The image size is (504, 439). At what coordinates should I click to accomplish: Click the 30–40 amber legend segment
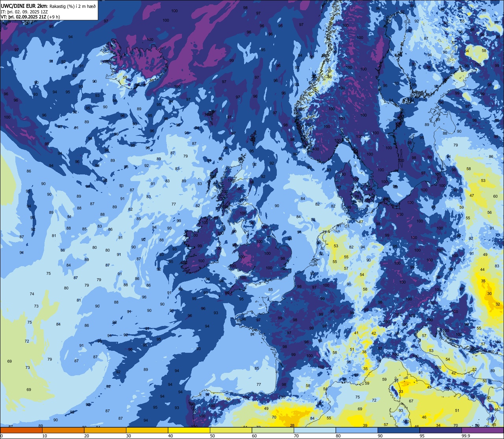pos(147,430)
